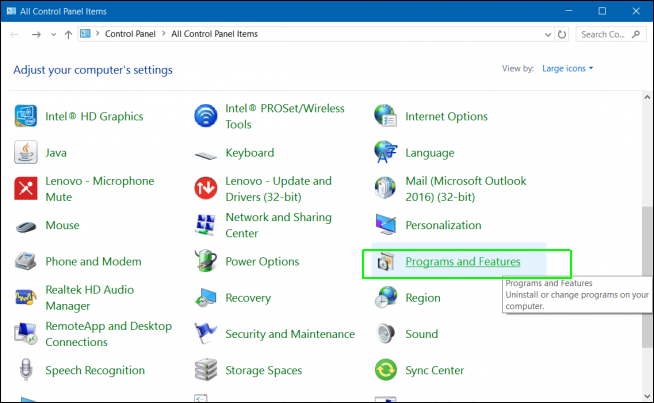This screenshot has height=403, width=654.
Task: Click the Network and Sharing Center icon
Action: pyautogui.click(x=206, y=225)
